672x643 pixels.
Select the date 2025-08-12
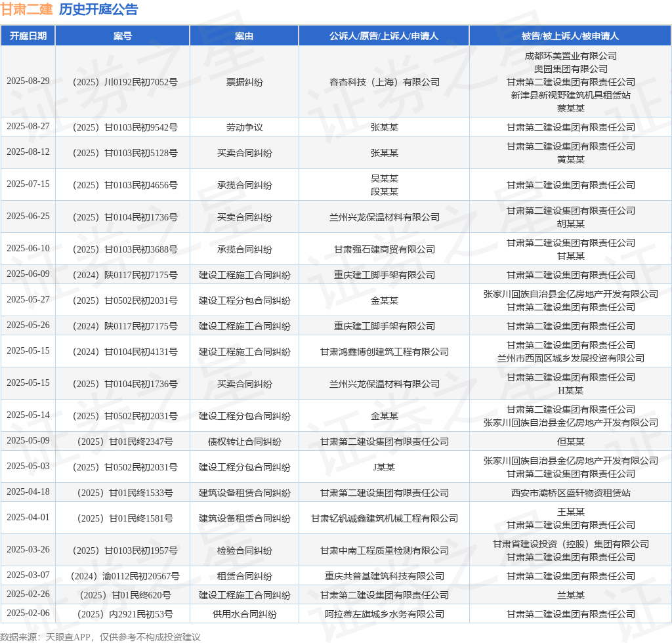point(28,152)
